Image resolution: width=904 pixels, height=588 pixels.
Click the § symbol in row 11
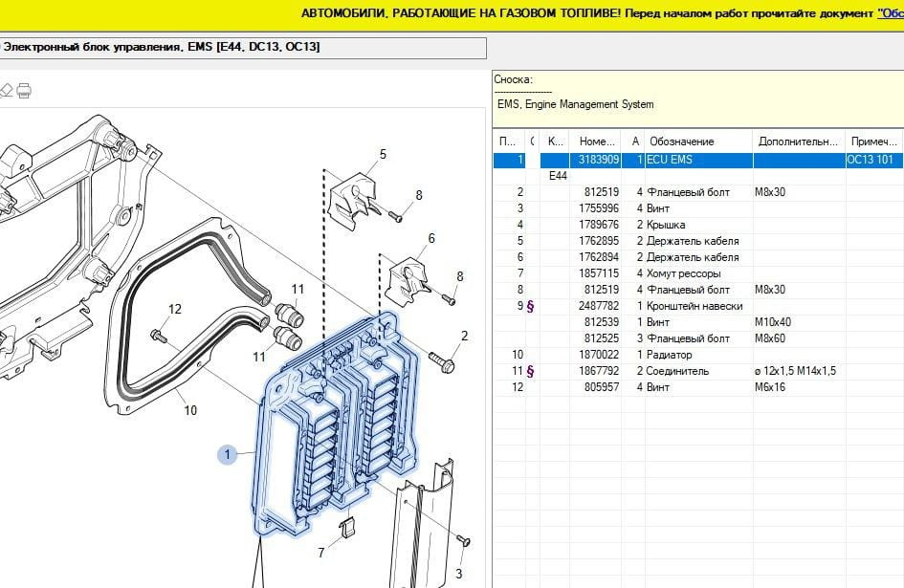[x=530, y=371]
